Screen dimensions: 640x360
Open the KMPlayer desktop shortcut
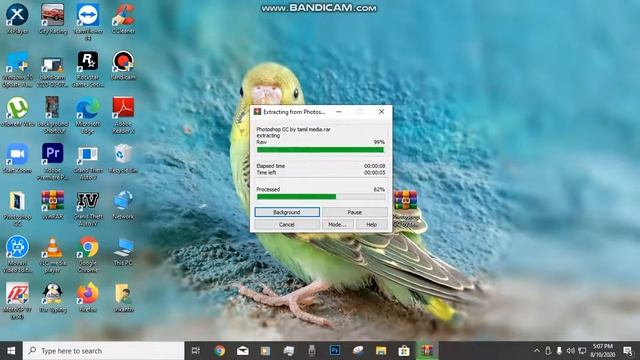[17, 19]
